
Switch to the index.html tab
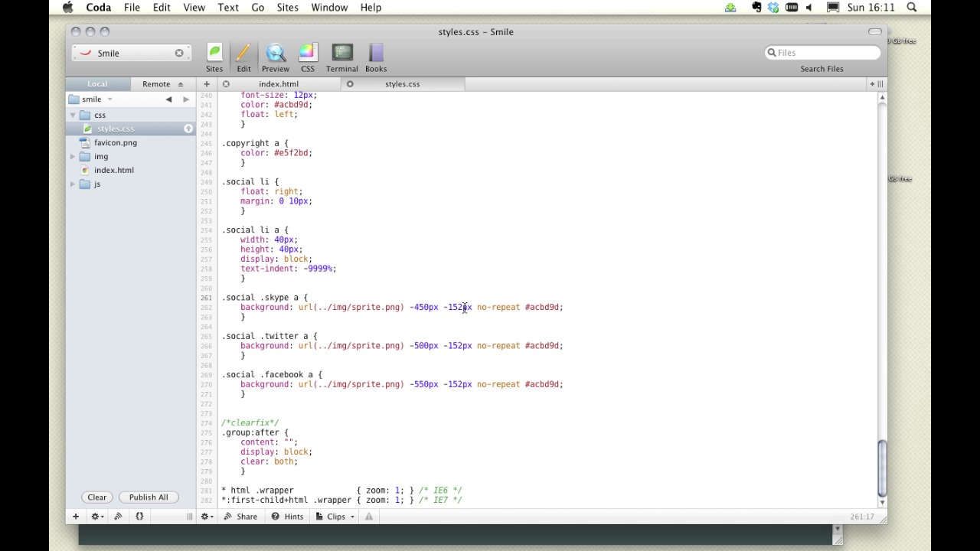(x=279, y=84)
